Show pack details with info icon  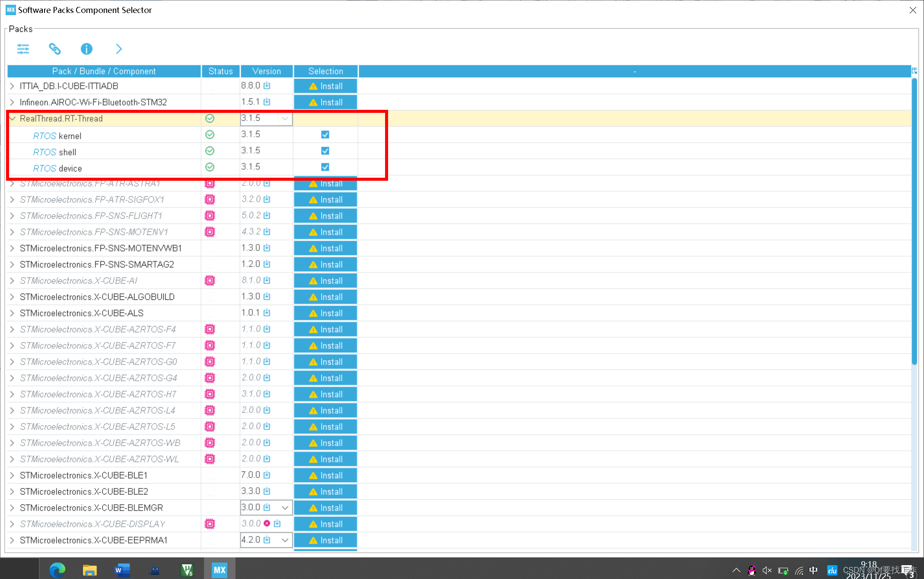click(86, 49)
